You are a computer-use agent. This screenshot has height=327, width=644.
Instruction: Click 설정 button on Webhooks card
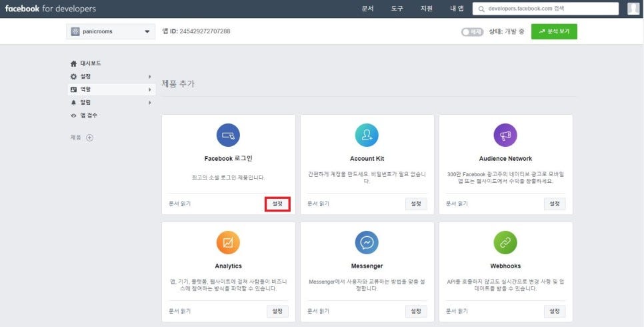[x=555, y=312]
